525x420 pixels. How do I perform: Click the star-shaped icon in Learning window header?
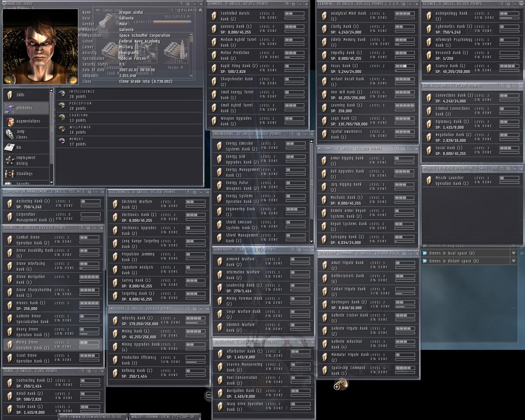(x=397, y=4)
